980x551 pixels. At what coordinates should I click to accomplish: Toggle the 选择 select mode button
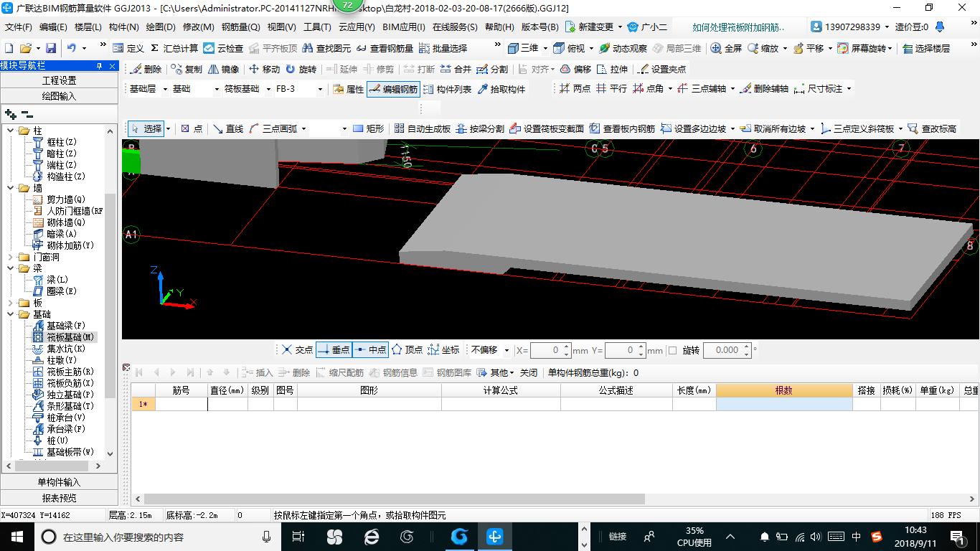point(146,128)
